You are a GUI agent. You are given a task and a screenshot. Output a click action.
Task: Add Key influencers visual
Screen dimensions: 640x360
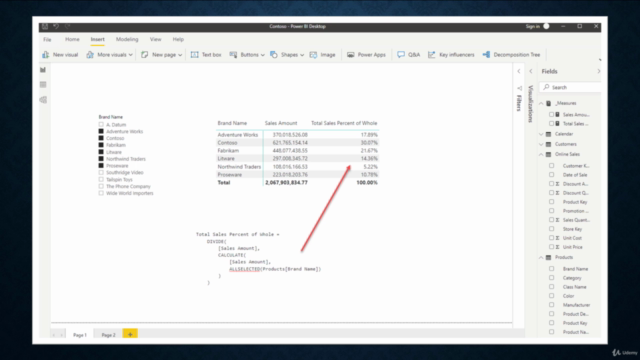click(451, 55)
